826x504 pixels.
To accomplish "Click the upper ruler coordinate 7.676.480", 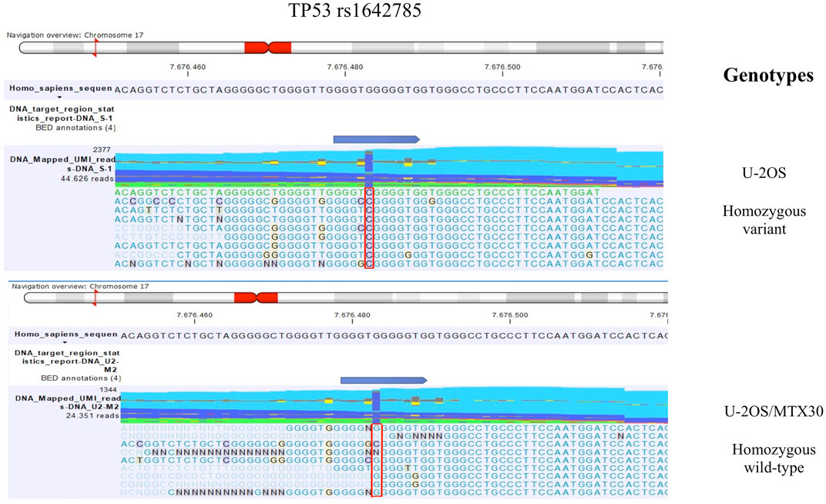I will (345, 67).
